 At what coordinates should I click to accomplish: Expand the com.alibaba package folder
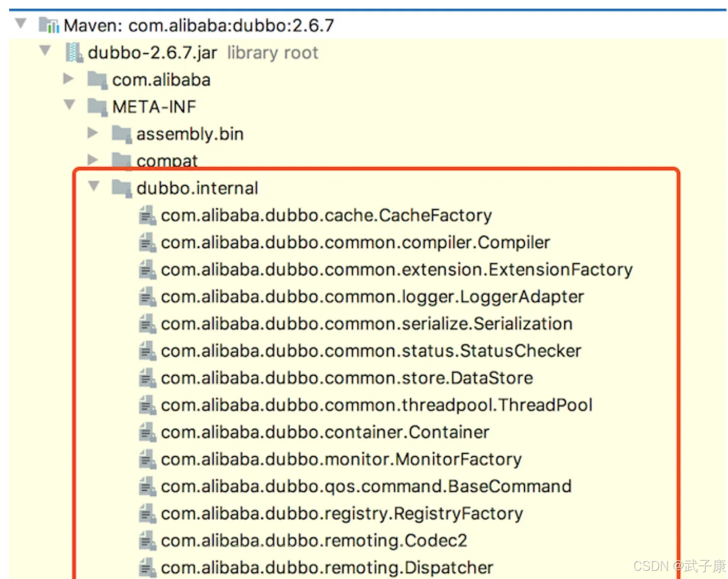(x=68, y=79)
